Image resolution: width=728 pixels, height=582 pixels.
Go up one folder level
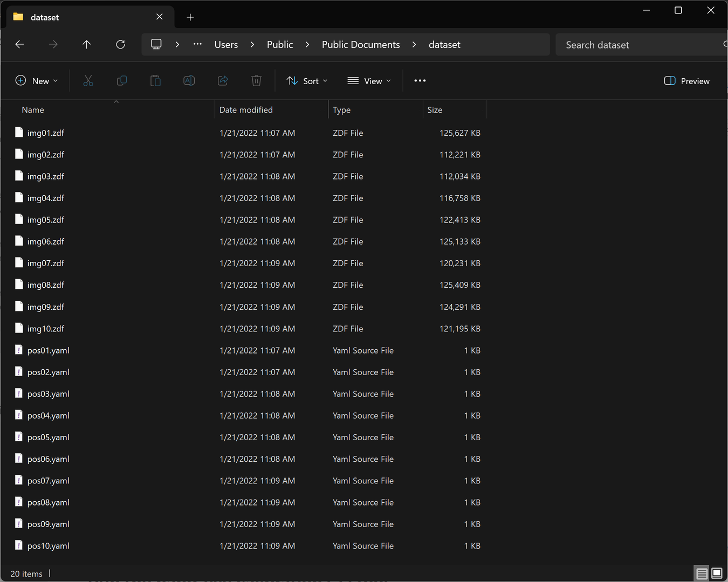(87, 45)
